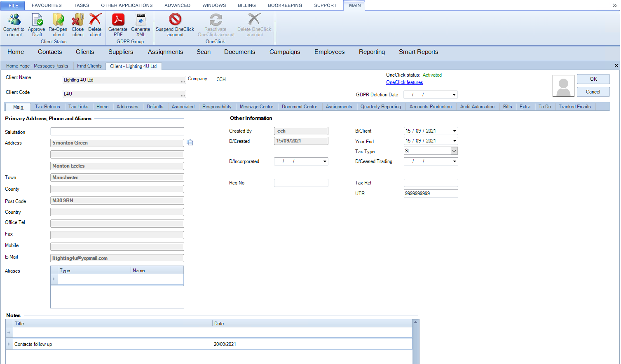
Task: Click the Salutation input field
Action: pos(117,131)
